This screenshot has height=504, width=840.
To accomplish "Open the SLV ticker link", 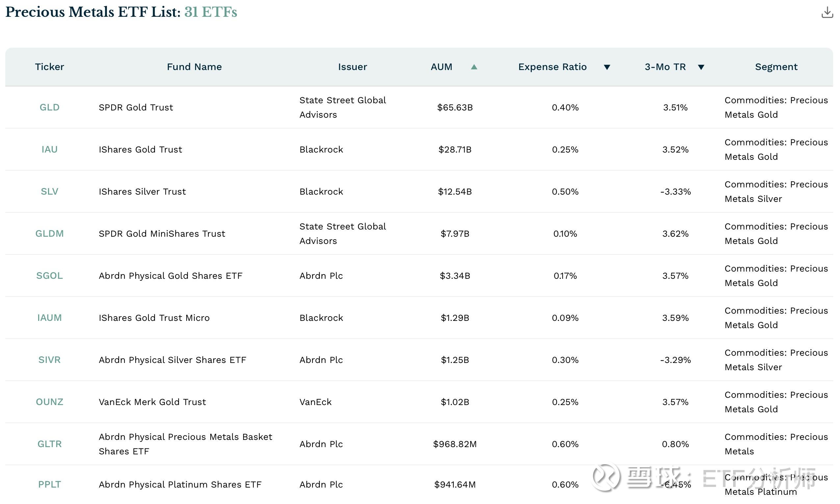I will 50,192.
